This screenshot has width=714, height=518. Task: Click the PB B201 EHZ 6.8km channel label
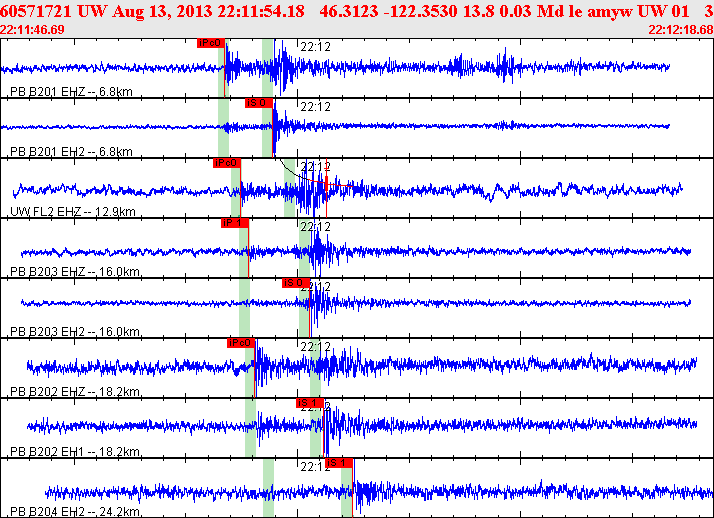[x=71, y=92]
